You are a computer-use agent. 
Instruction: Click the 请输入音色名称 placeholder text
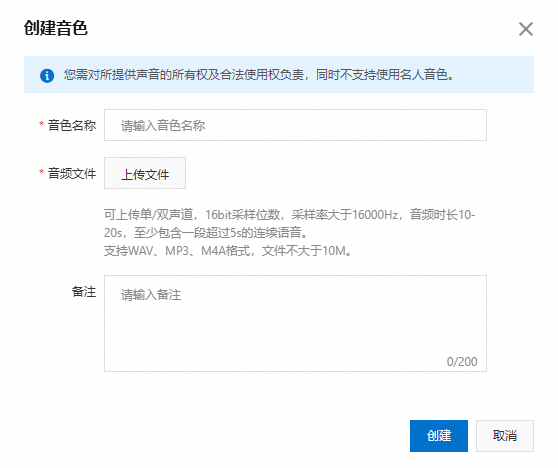pos(163,126)
